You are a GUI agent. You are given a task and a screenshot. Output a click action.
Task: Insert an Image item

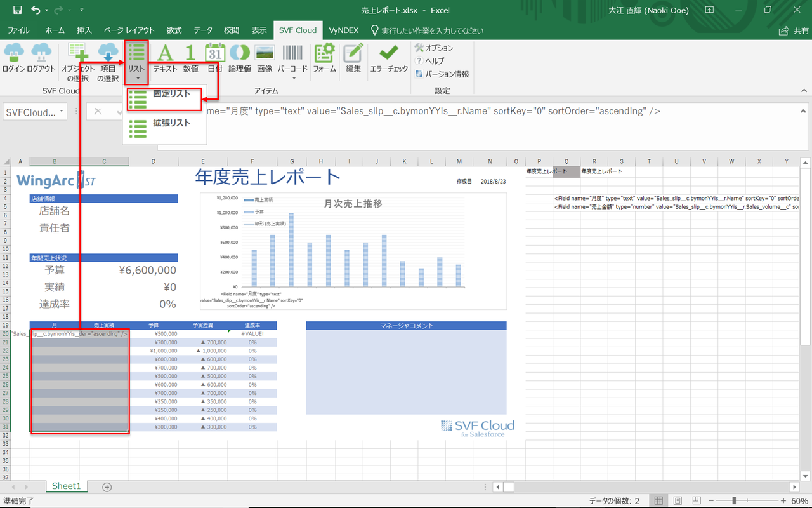coord(265,58)
